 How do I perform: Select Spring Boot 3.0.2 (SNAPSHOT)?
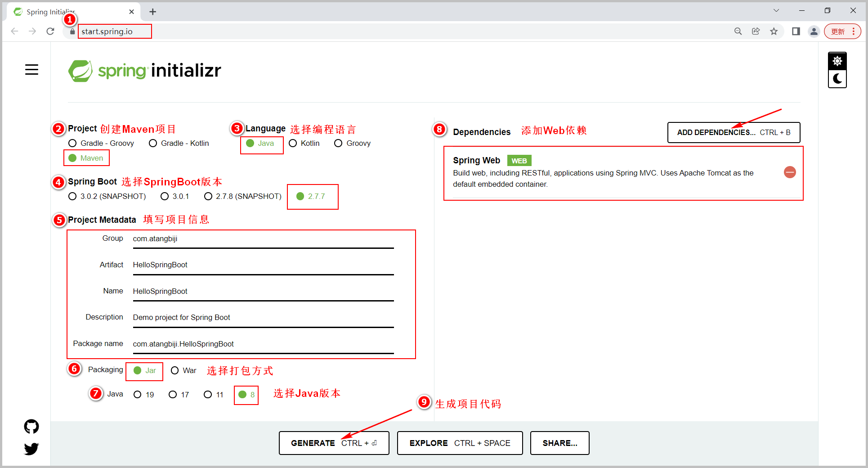point(107,196)
